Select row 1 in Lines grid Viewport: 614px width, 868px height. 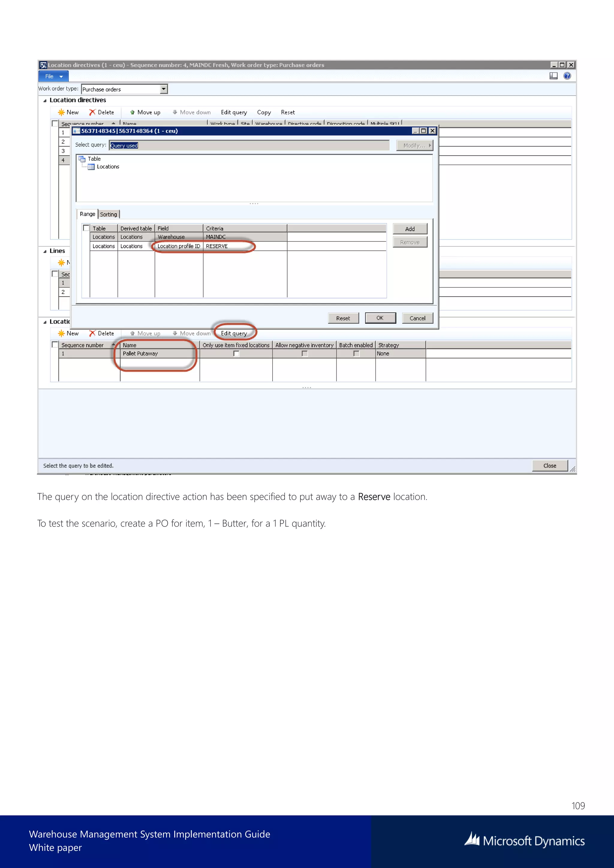[64, 283]
